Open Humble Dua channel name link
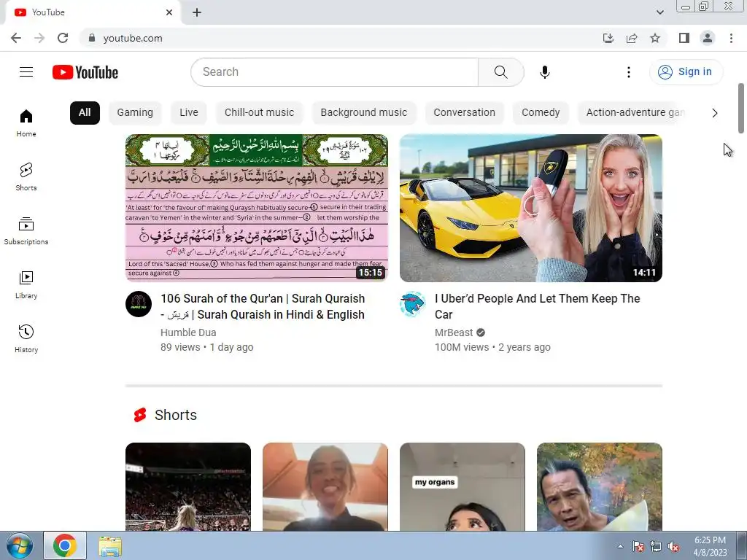Viewport: 747px width, 560px height. pyautogui.click(x=188, y=332)
